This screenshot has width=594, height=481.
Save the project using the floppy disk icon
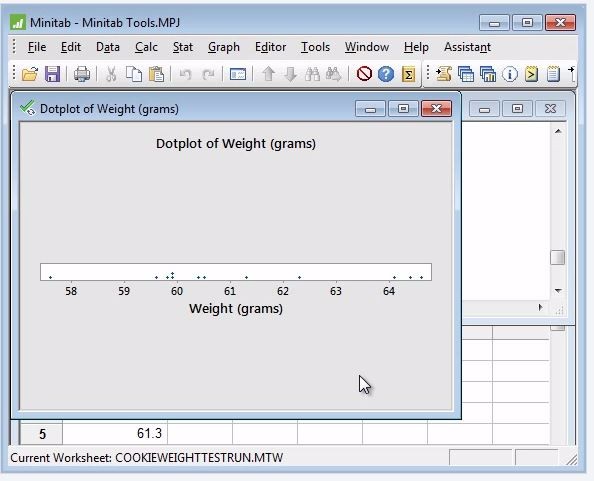tap(52, 74)
